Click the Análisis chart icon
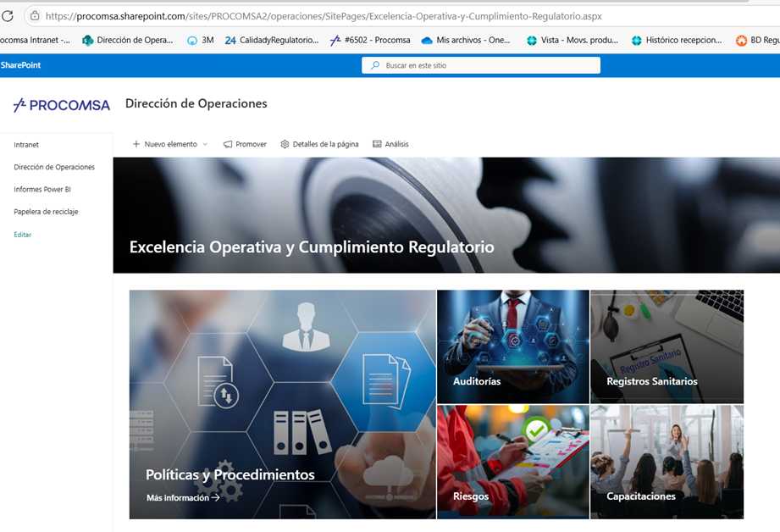Image resolution: width=780 pixels, height=532 pixels. pos(377,144)
